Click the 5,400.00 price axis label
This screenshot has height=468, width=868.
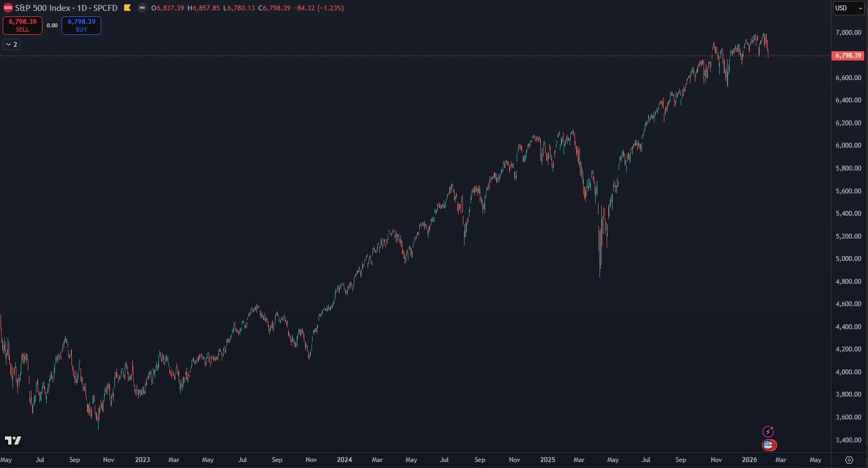click(848, 214)
